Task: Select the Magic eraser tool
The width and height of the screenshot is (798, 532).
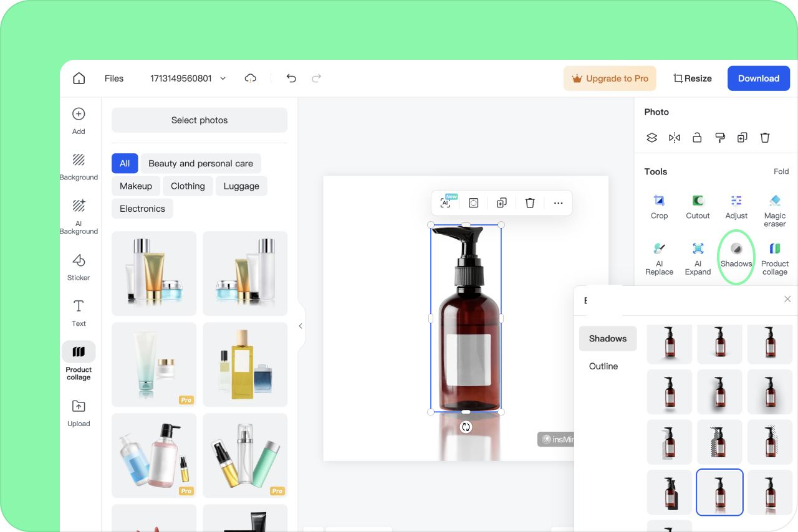Action: [x=775, y=211]
